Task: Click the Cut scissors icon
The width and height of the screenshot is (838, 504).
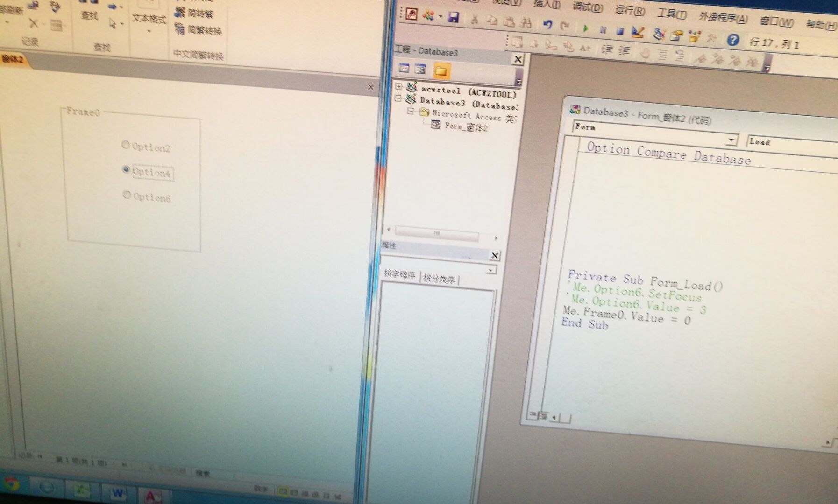Action: point(474,19)
